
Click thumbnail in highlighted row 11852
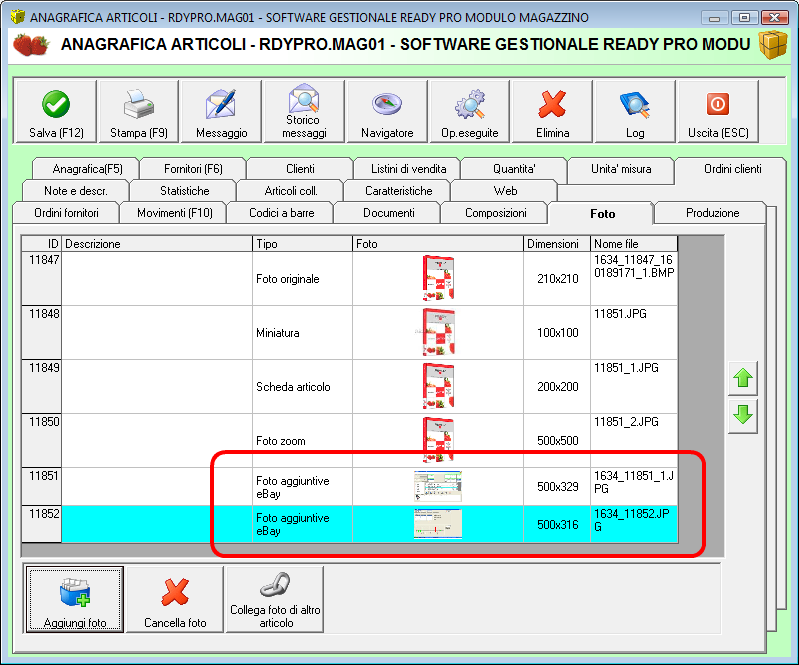(438, 524)
